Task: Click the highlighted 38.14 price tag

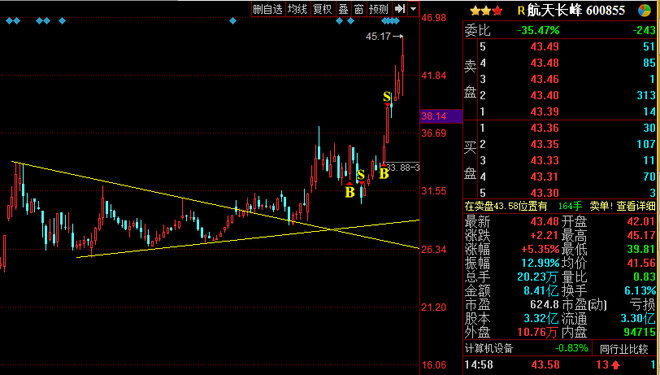Action: tap(441, 116)
